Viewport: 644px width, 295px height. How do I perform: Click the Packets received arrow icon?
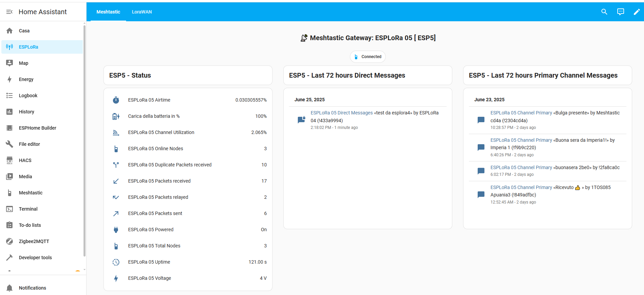coord(116,181)
